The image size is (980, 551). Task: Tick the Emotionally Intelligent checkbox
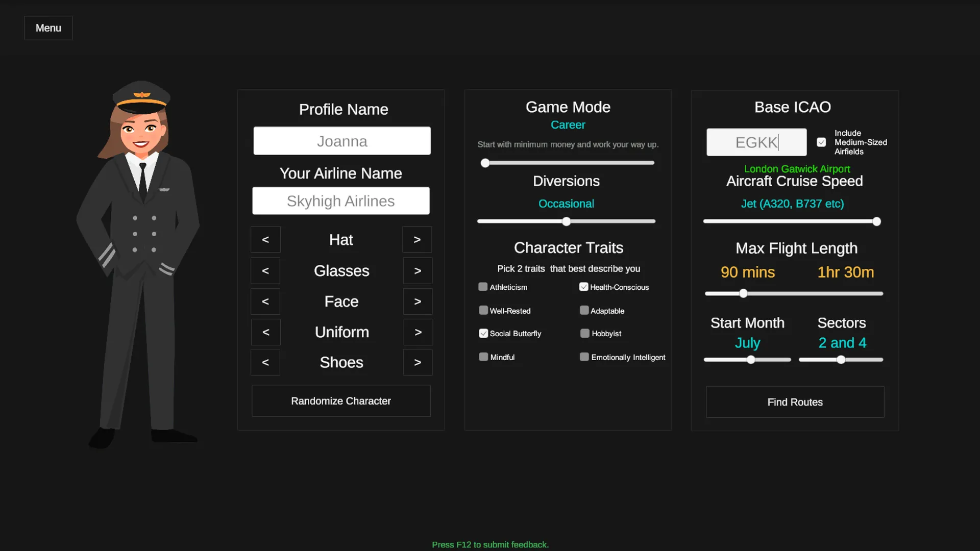click(584, 357)
